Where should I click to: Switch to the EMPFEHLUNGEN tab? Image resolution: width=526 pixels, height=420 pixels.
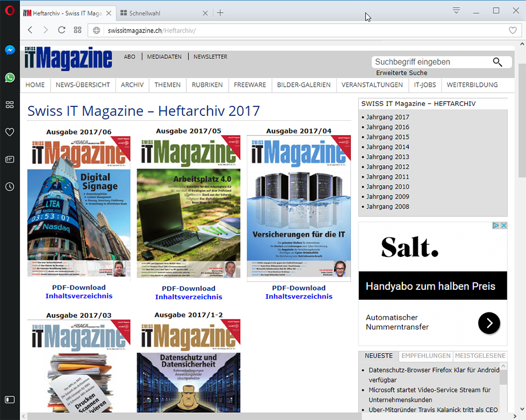click(426, 356)
